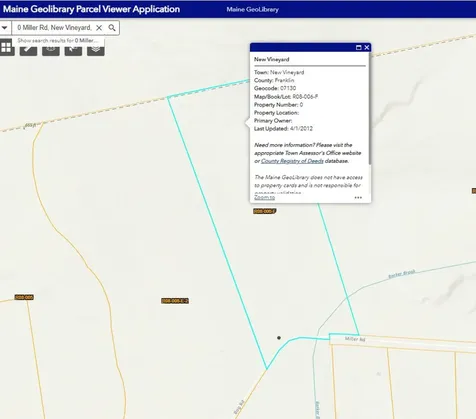Image resolution: width=476 pixels, height=419 pixels.
Task: Clear the search text with the X
Action: [99, 28]
